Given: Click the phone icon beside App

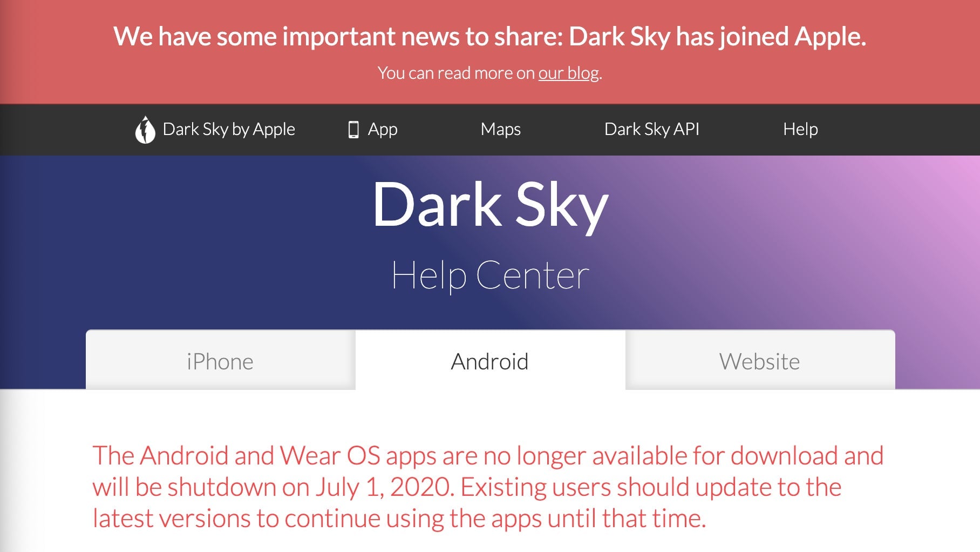Looking at the screenshot, I should tap(353, 130).
